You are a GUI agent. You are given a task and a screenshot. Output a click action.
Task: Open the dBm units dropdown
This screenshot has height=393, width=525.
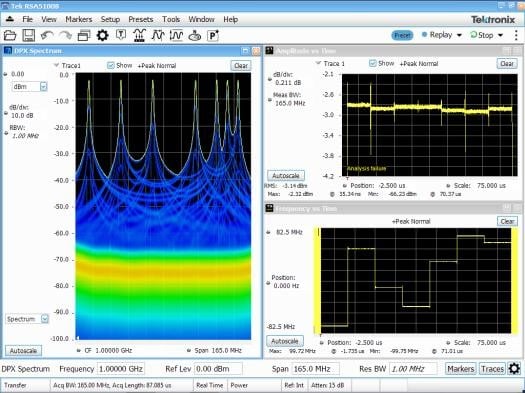coord(44,87)
